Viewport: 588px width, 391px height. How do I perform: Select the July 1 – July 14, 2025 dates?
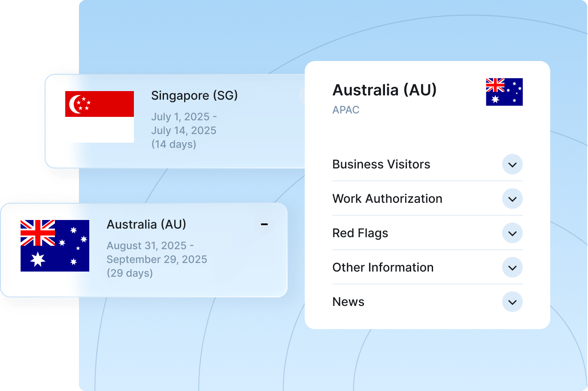pos(184,124)
